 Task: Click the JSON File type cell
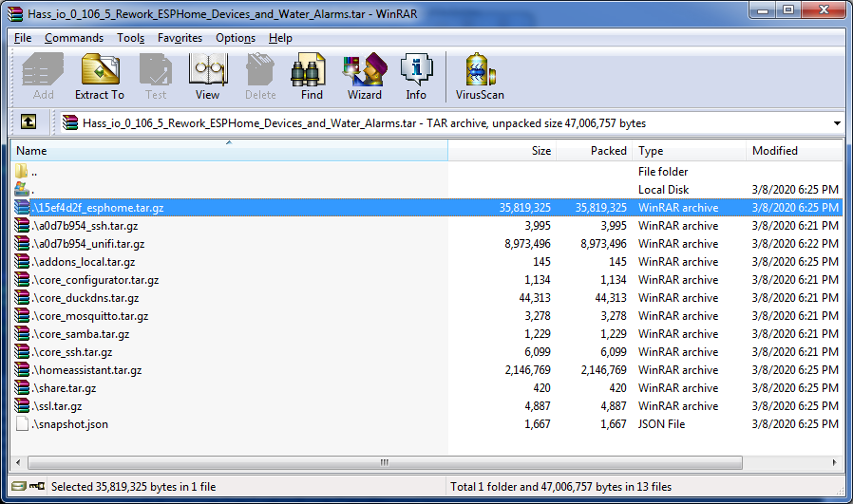(x=661, y=423)
